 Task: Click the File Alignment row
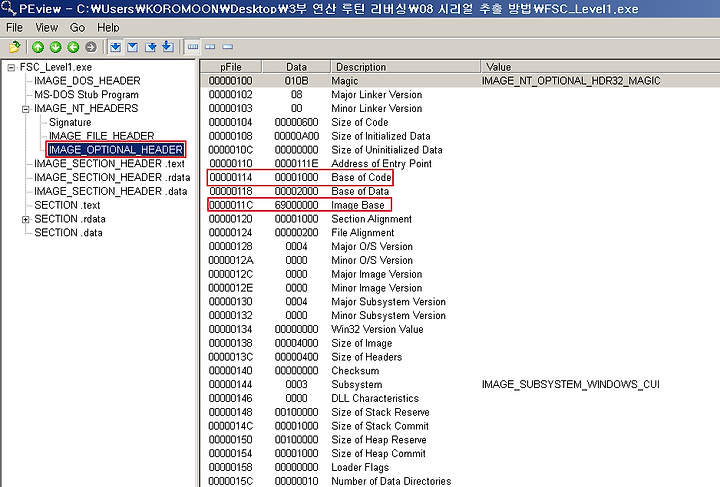click(x=461, y=233)
